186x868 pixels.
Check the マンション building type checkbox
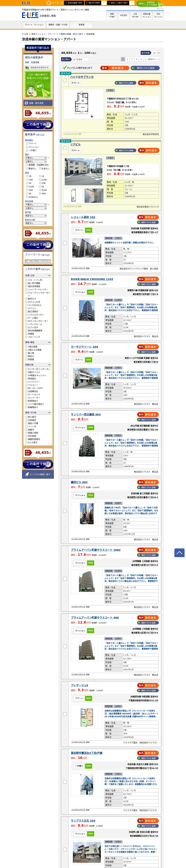coord(27,147)
